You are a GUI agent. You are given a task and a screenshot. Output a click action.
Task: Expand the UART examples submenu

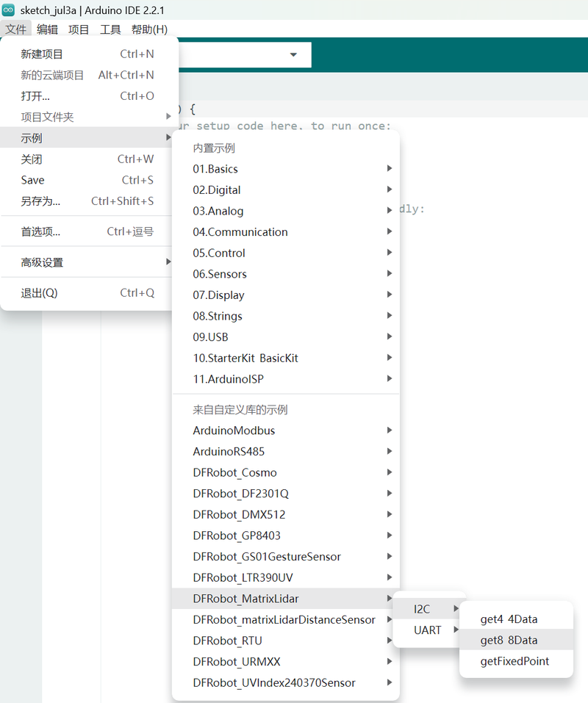(x=428, y=630)
